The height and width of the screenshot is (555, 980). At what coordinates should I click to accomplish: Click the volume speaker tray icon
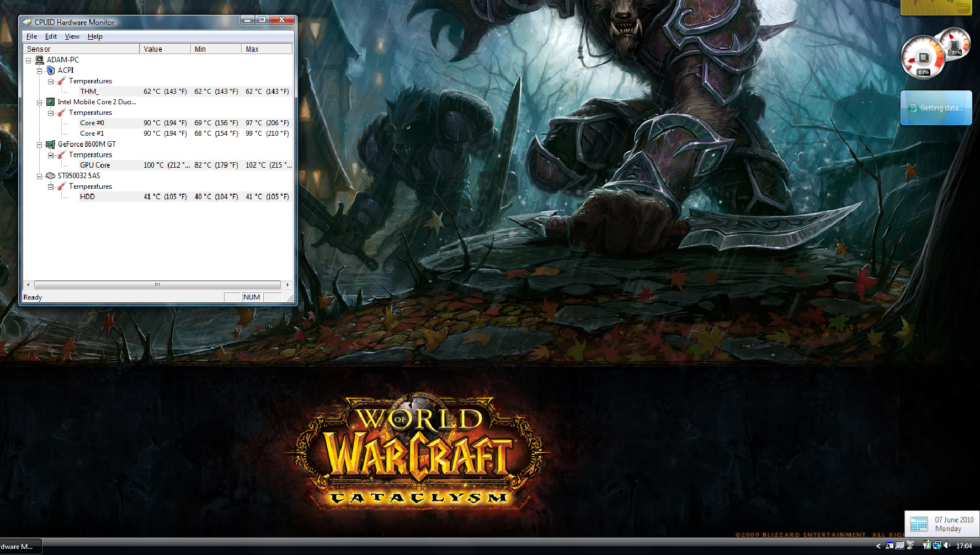pyautogui.click(x=947, y=545)
